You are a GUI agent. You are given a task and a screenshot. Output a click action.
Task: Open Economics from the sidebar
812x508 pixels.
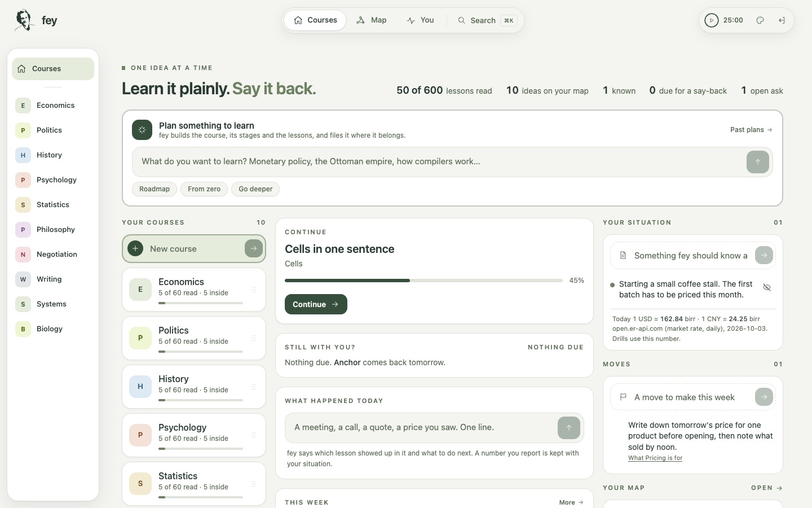coord(53,106)
